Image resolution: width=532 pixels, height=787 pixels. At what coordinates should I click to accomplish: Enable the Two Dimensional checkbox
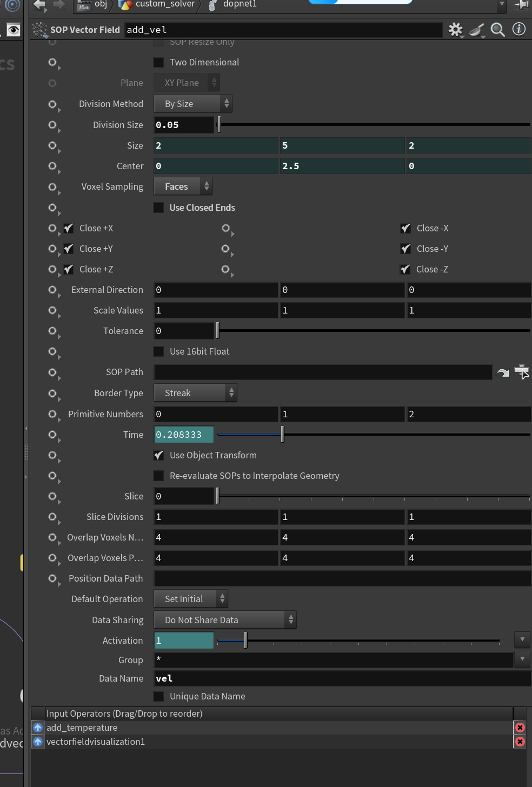[159, 62]
